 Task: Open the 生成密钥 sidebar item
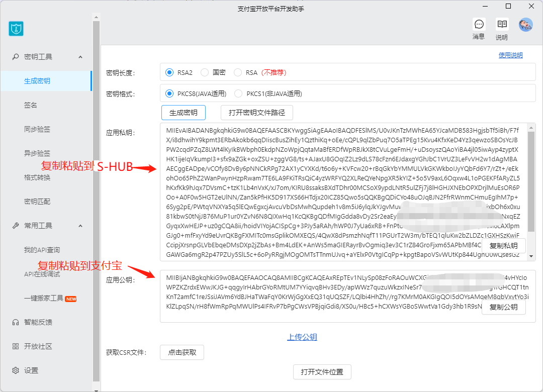(x=46, y=81)
